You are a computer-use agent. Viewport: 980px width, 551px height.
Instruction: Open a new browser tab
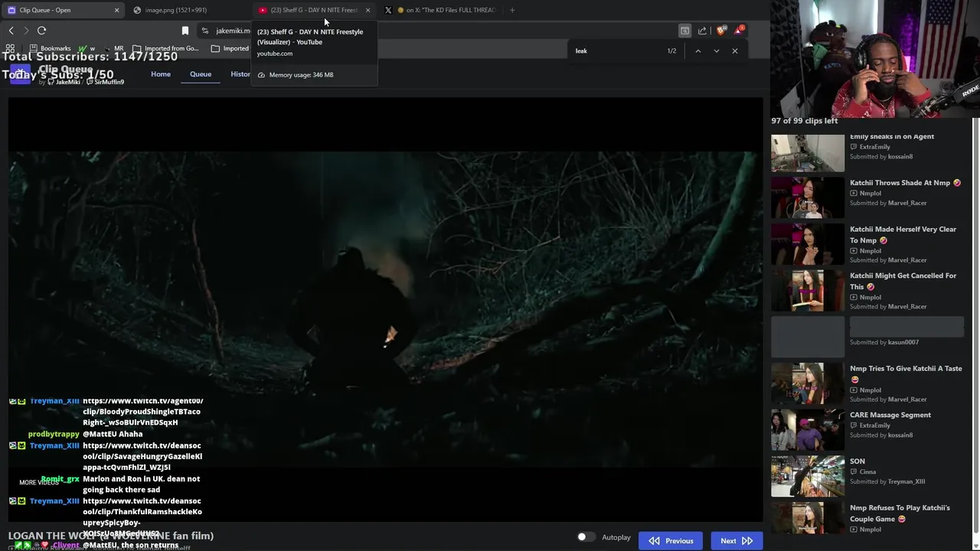pos(512,10)
